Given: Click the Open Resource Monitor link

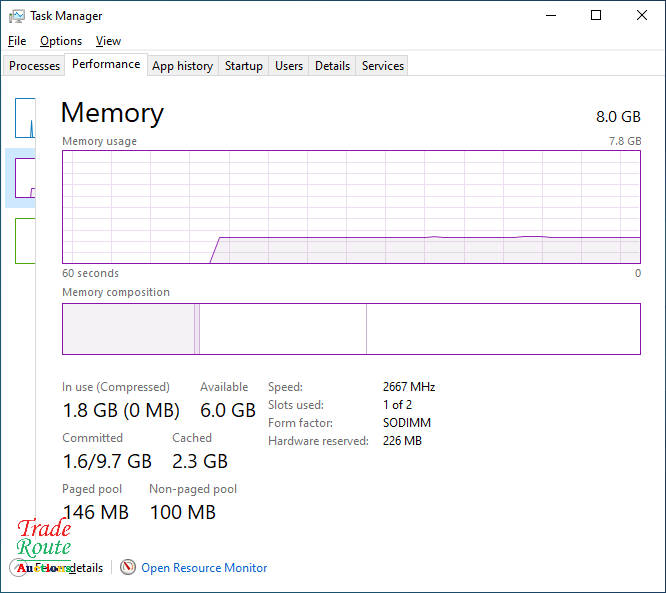Looking at the screenshot, I should pyautogui.click(x=204, y=568).
